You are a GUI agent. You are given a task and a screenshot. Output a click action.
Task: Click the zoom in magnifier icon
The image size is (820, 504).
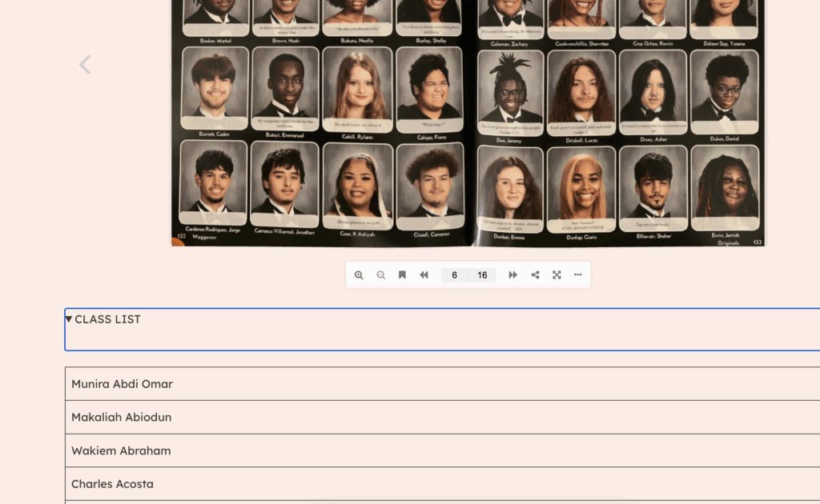[x=359, y=275]
